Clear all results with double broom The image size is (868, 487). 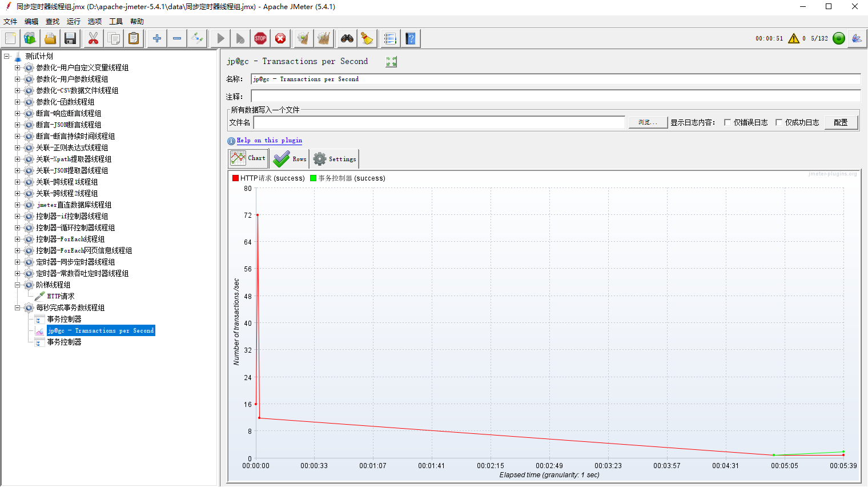click(x=324, y=38)
